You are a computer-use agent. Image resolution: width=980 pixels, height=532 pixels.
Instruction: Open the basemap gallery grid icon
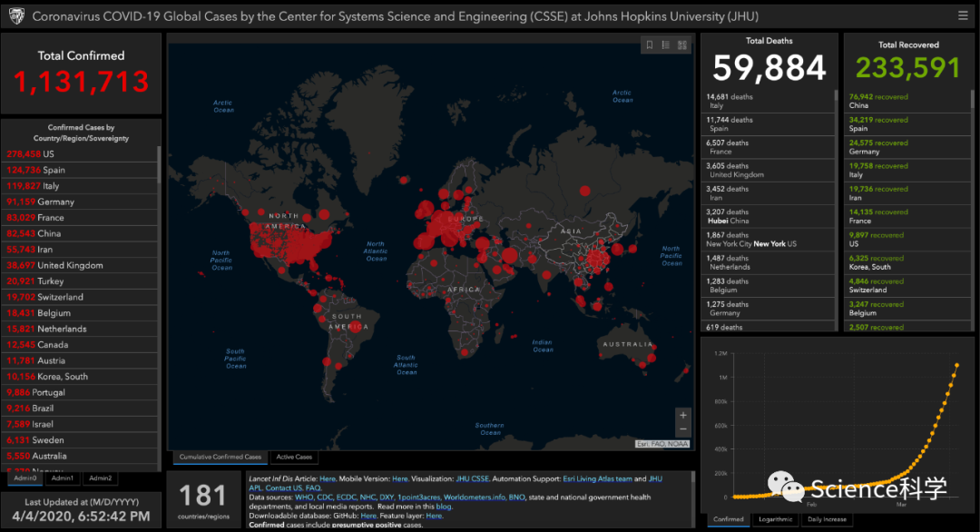point(681,45)
